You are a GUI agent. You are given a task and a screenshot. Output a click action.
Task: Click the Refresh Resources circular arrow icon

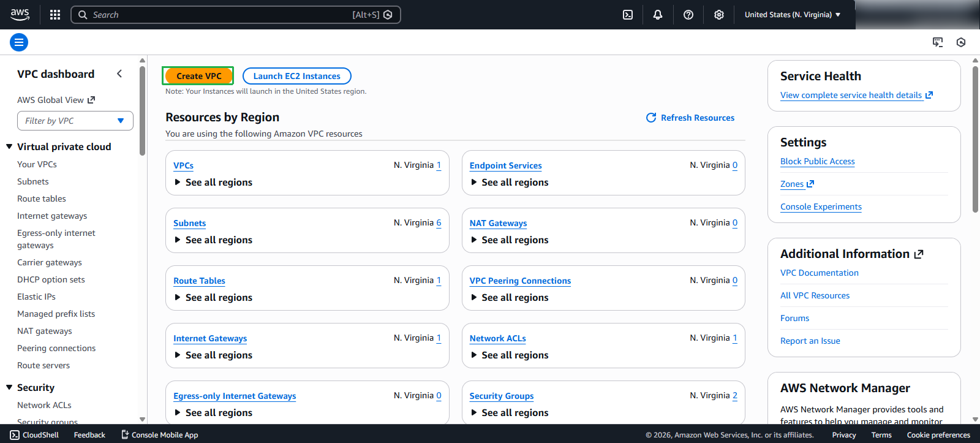(x=651, y=118)
